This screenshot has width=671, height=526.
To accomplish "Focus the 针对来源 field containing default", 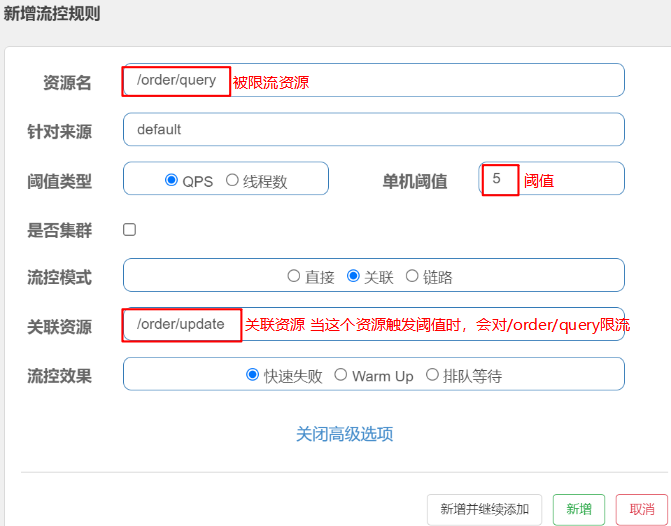I will pos(373,129).
